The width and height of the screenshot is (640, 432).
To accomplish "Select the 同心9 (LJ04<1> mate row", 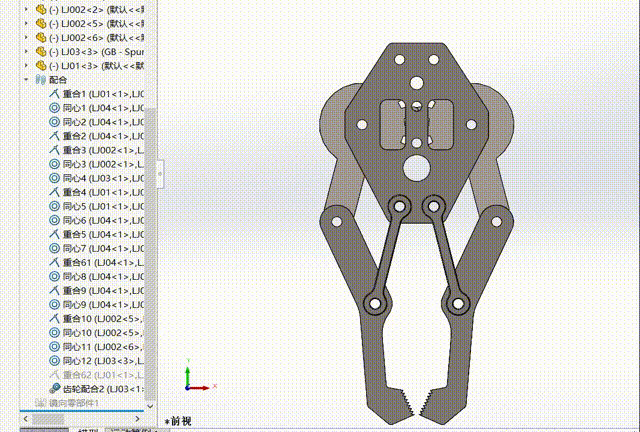I will tap(96, 304).
